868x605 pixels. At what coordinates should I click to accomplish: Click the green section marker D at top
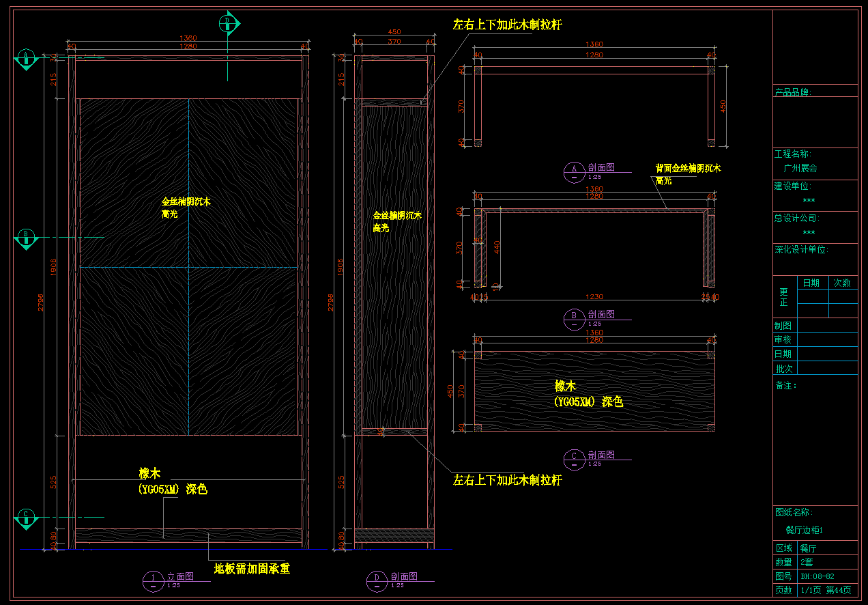pyautogui.click(x=229, y=23)
